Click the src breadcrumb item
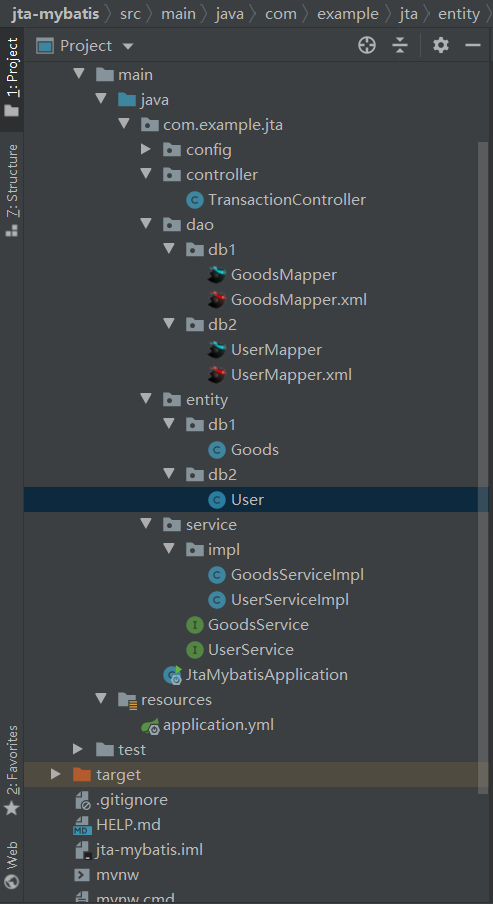Viewport: 493px width, 904px height. point(131,14)
